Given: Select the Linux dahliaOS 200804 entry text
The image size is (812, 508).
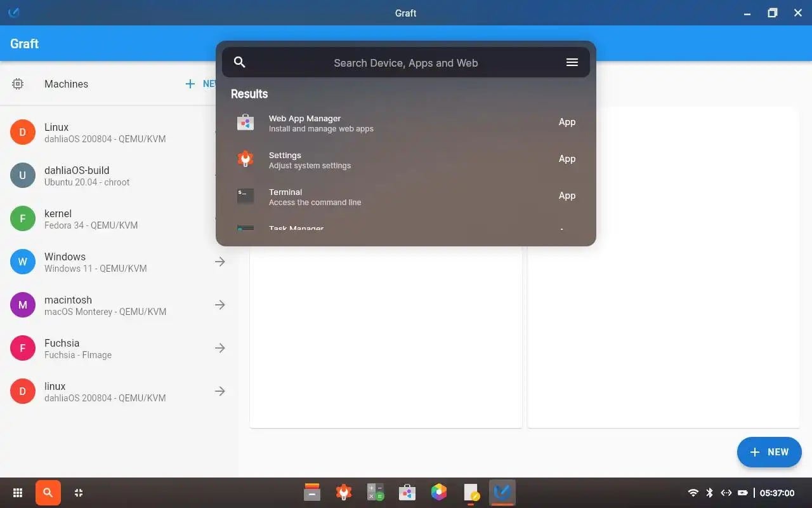Looking at the screenshot, I should [105, 133].
